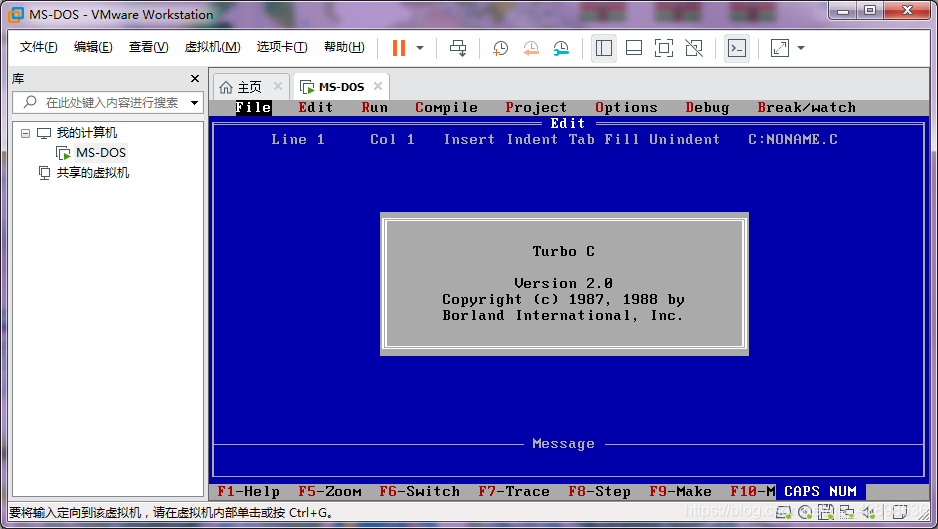Click the library search input field
The width and height of the screenshot is (938, 529).
[108, 102]
